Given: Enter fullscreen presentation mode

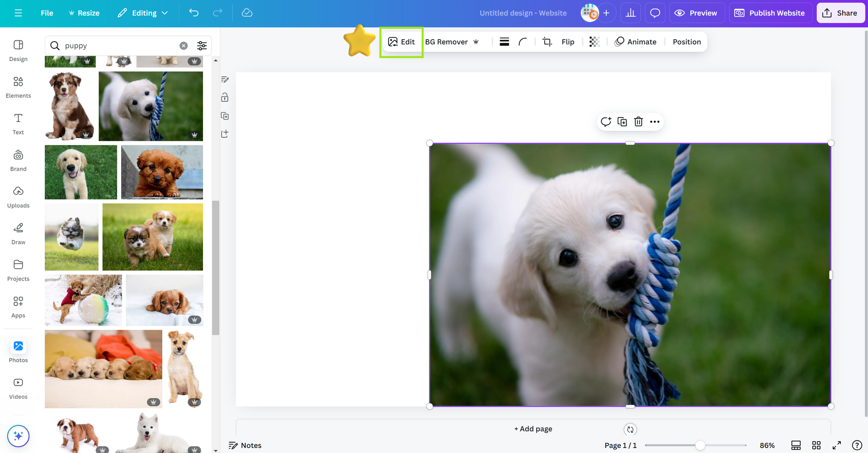Looking at the screenshot, I should tap(836, 445).
